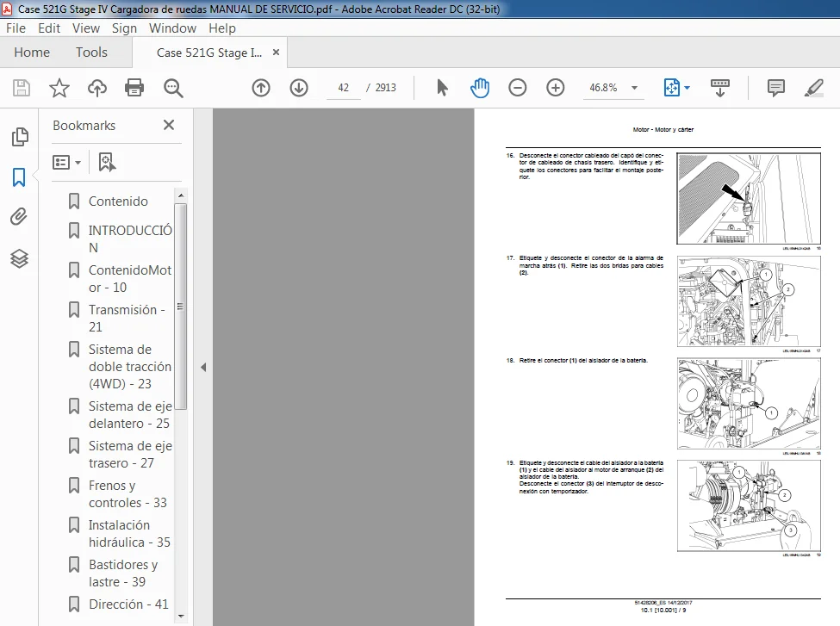Click the Save file icon
The height and width of the screenshot is (626, 840).
pos(22,87)
